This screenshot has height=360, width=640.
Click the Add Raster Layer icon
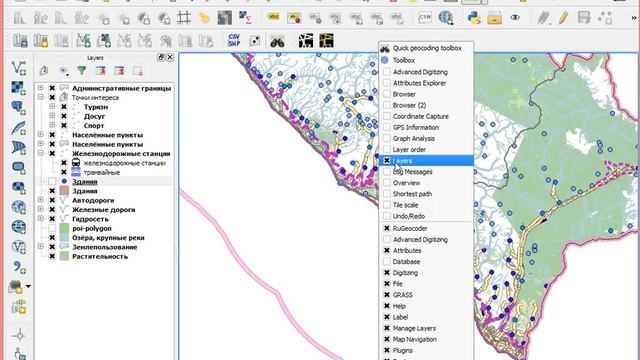19,88
